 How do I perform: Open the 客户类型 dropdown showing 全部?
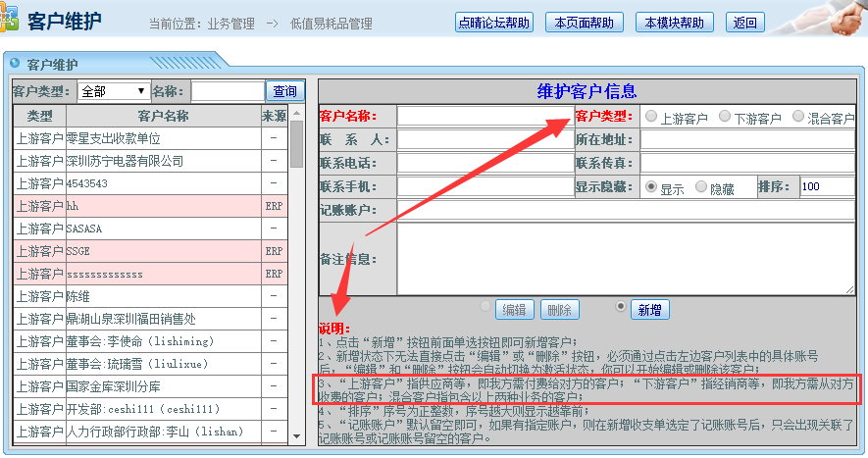click(113, 91)
